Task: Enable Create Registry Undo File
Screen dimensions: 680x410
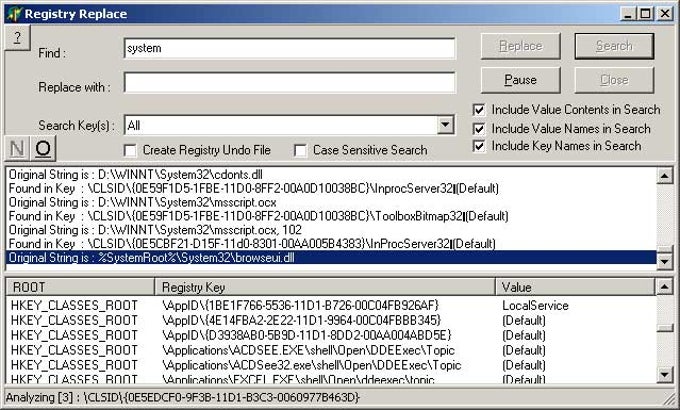Action: [x=130, y=150]
